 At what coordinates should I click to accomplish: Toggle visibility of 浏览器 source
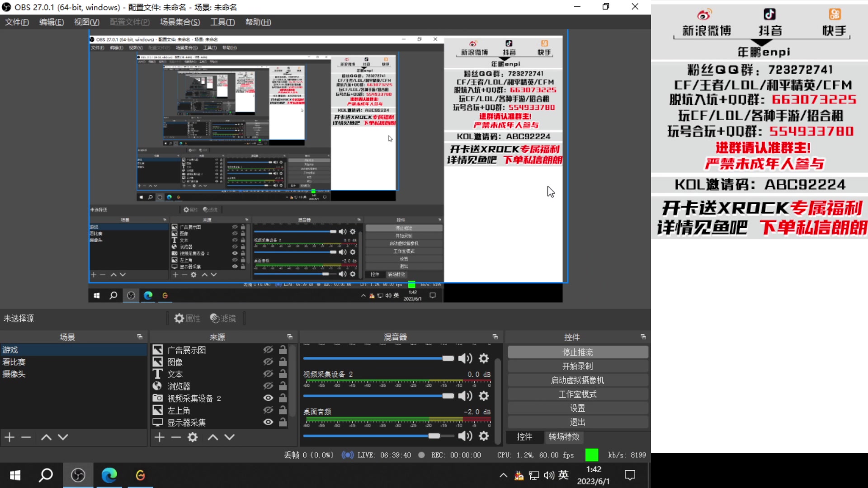click(268, 386)
